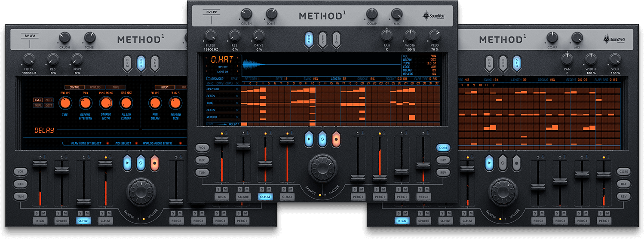The image size is (644, 239).
Task: Mute the C.HAT channel in center window
Action: coord(290,189)
